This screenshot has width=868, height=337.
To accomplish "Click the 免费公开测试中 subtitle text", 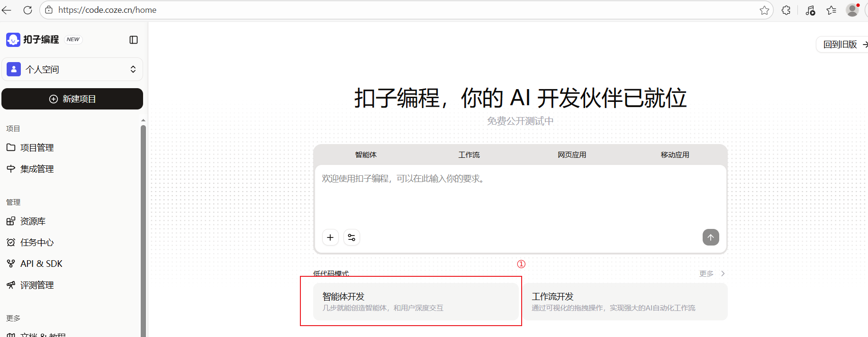I will tap(520, 121).
